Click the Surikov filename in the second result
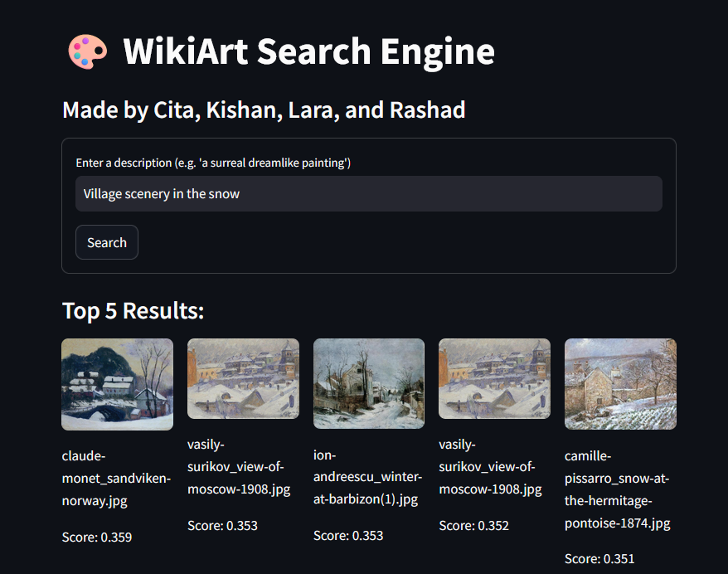Image resolution: width=728 pixels, height=574 pixels. point(239,466)
